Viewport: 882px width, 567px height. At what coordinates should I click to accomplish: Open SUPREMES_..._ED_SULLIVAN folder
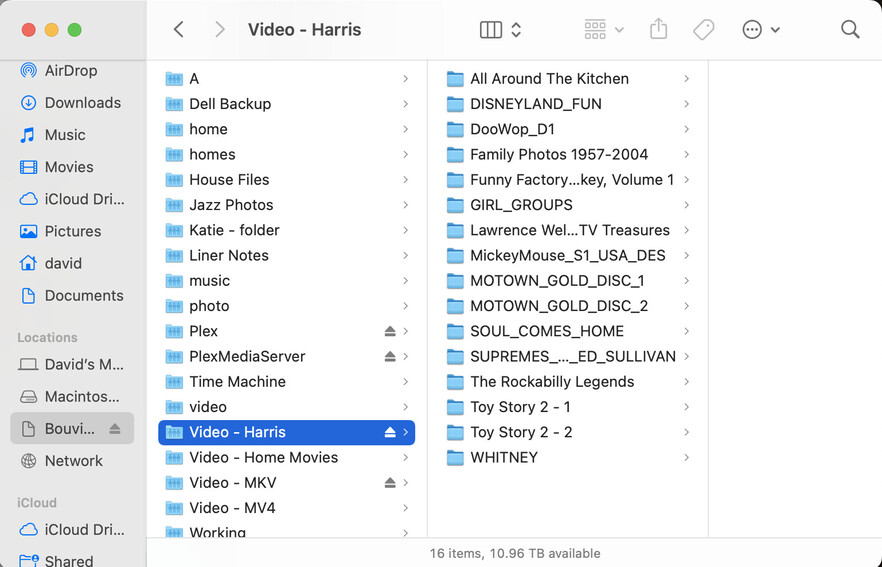568,356
